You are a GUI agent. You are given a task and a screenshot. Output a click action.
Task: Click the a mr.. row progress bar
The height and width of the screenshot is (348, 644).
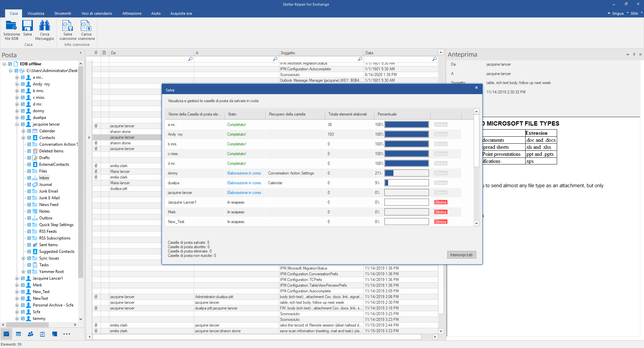tap(407, 125)
